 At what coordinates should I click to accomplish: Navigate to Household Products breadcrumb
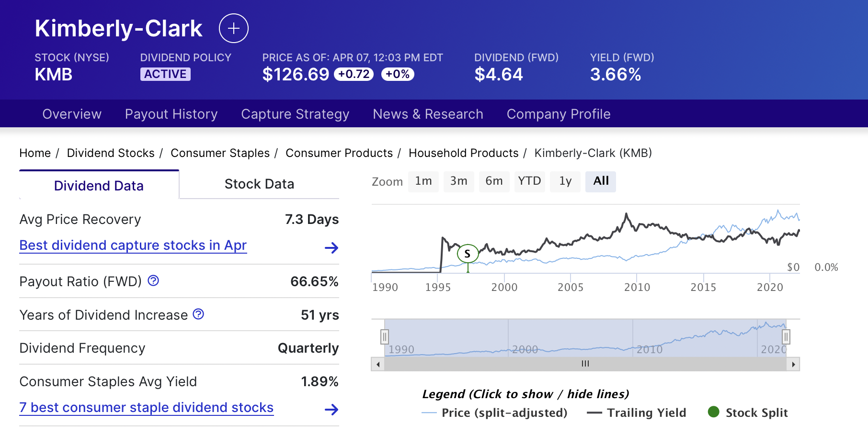click(463, 153)
